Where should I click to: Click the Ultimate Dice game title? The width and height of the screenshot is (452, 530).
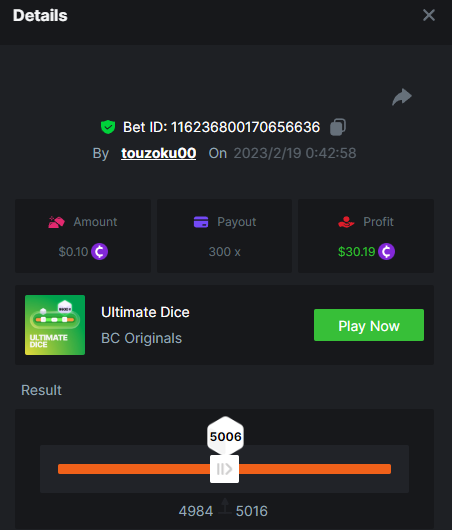(x=145, y=312)
